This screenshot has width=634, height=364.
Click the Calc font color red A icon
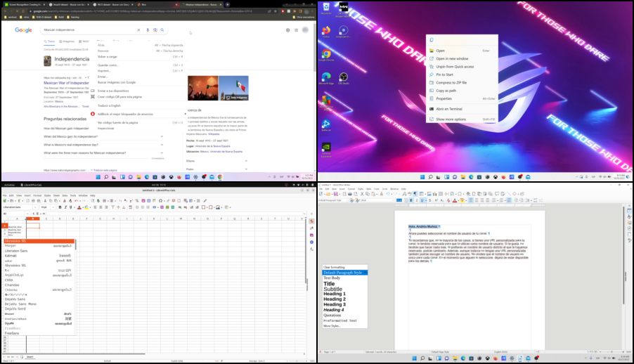pyautogui.click(x=79, y=207)
